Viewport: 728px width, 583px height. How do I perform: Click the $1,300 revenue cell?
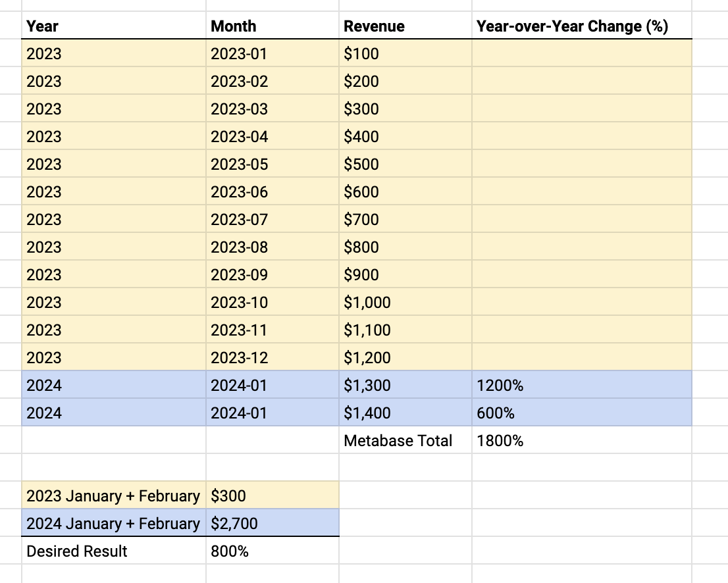click(x=405, y=385)
